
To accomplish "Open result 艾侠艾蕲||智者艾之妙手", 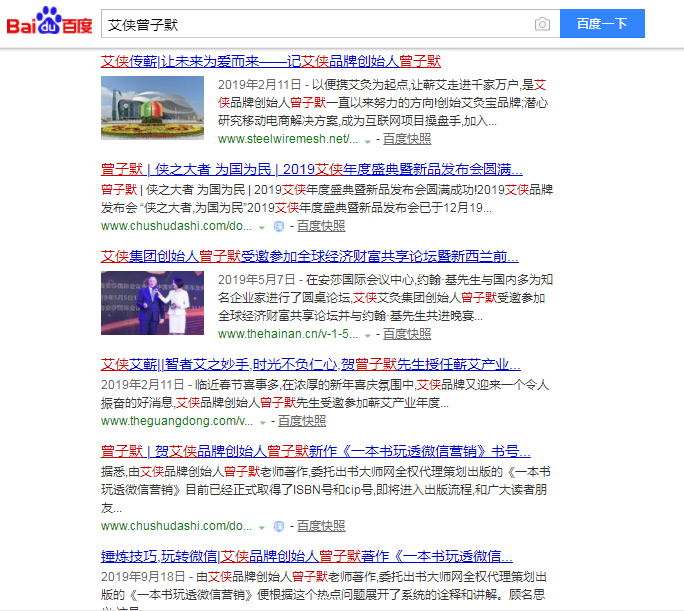I will tap(310, 364).
